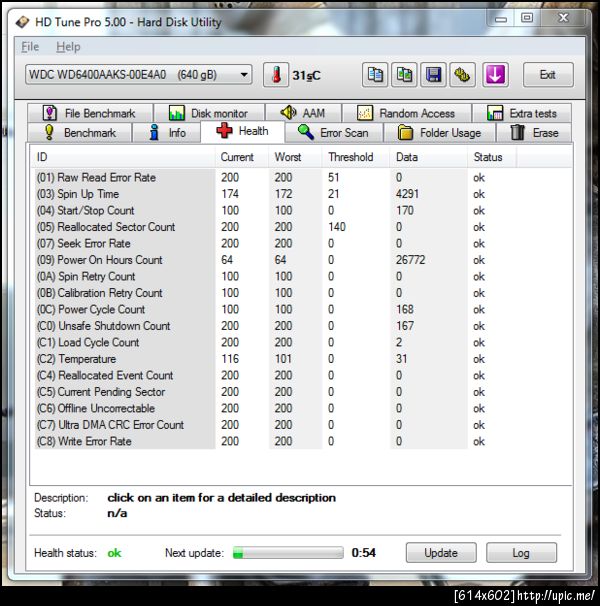Select the (C5) Current Pending Sector row
Screen dimensions: 600x606
point(274,392)
